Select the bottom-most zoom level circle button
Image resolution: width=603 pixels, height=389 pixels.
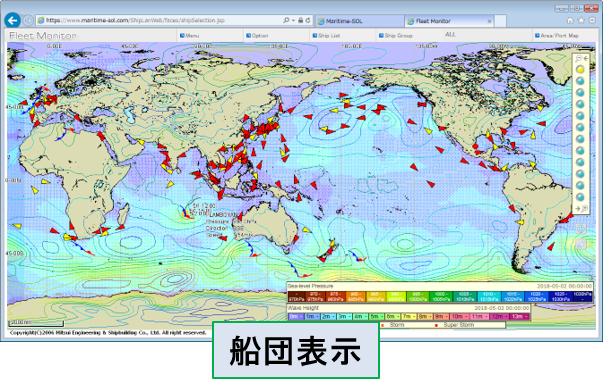point(580,197)
